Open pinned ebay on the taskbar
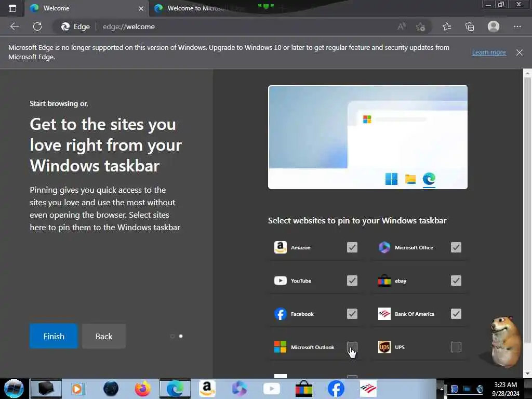This screenshot has width=532, height=399. point(303,389)
